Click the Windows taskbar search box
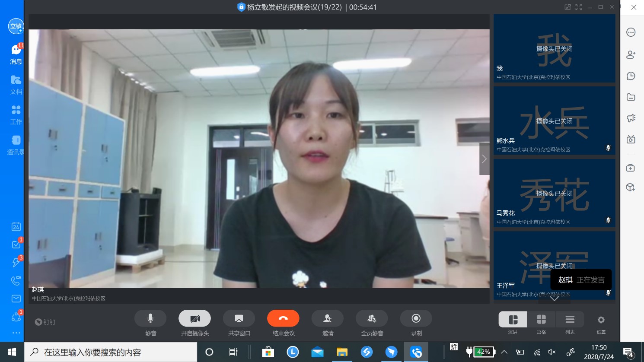The height and width of the screenshot is (362, 644). [x=111, y=352]
